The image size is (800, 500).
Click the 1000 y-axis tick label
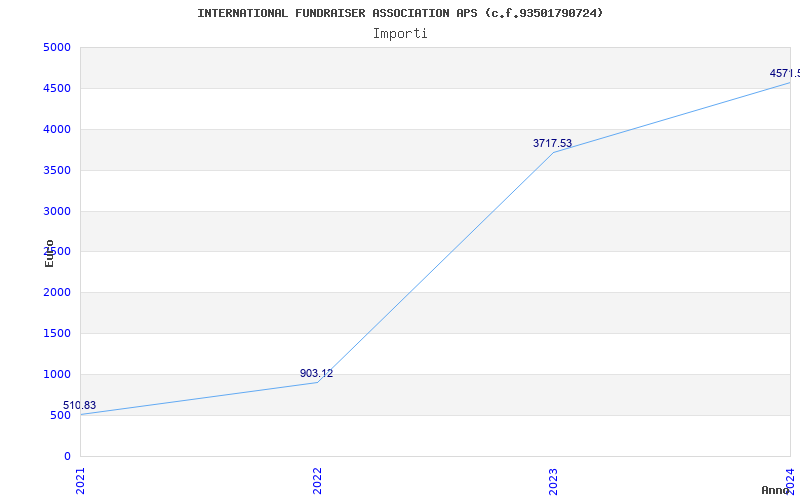coord(57,374)
